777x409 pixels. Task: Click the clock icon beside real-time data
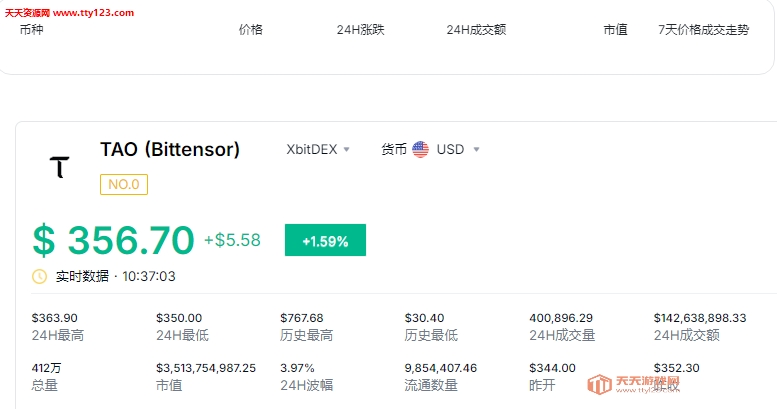tap(40, 276)
